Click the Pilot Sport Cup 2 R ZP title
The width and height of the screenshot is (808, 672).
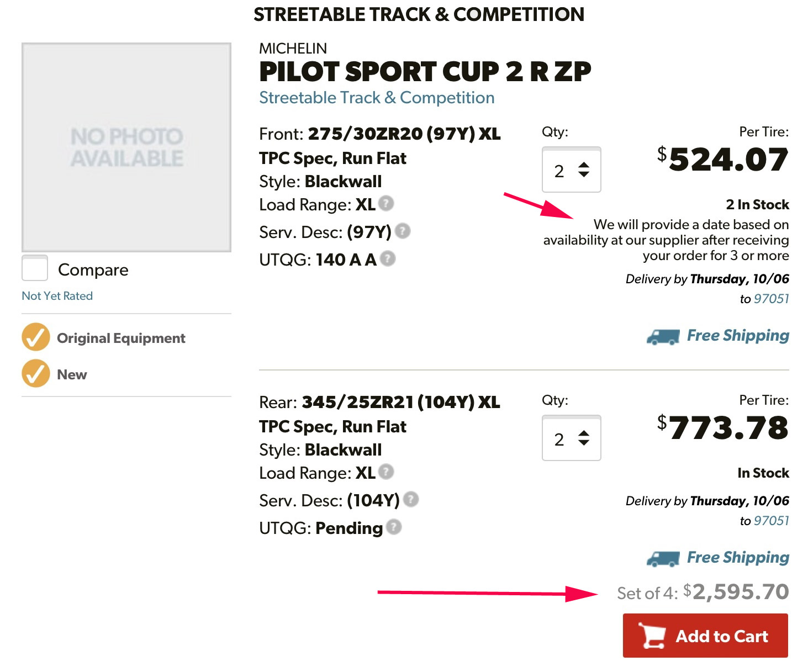coord(425,72)
